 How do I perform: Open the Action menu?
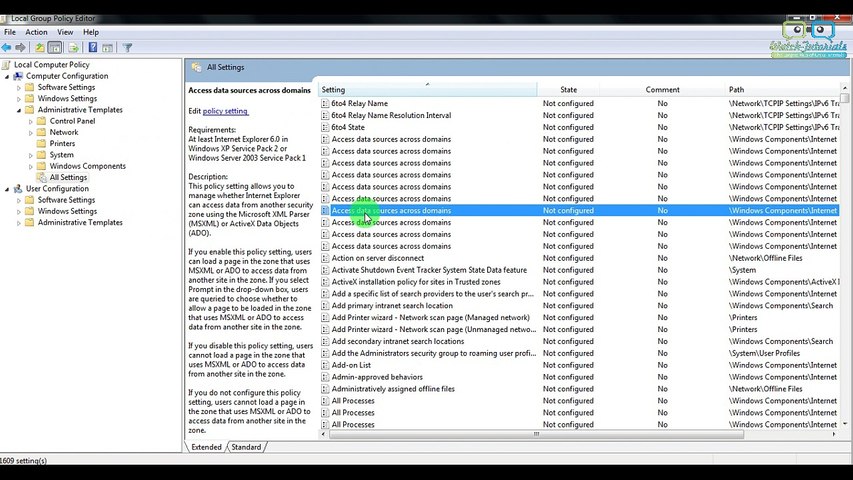[x=36, y=32]
